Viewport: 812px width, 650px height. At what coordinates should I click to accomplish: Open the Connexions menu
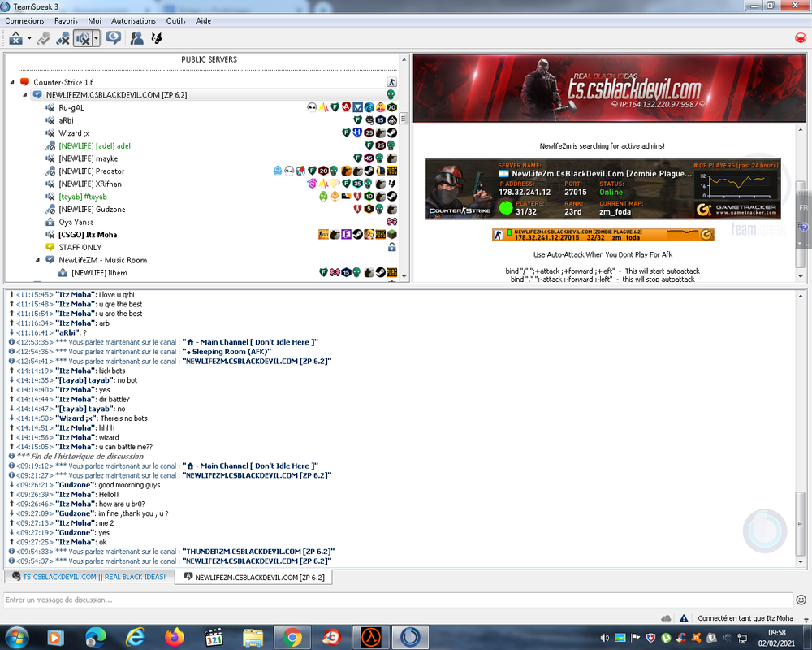(25, 21)
